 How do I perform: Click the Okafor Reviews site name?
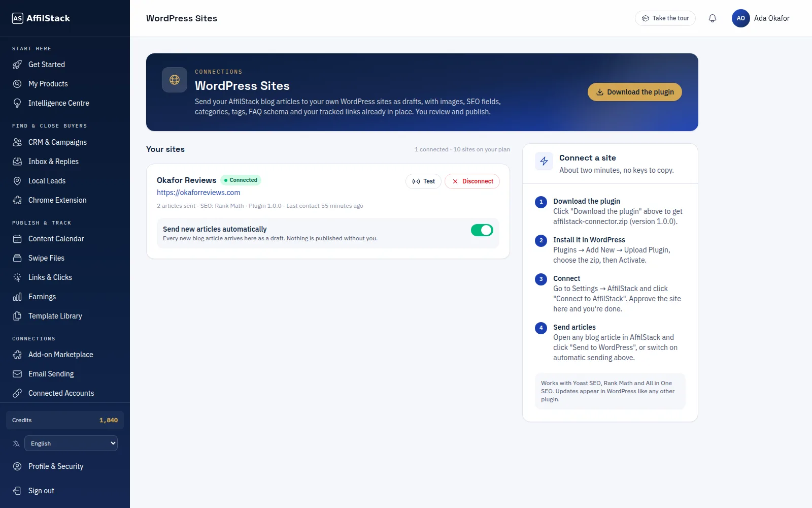186,180
